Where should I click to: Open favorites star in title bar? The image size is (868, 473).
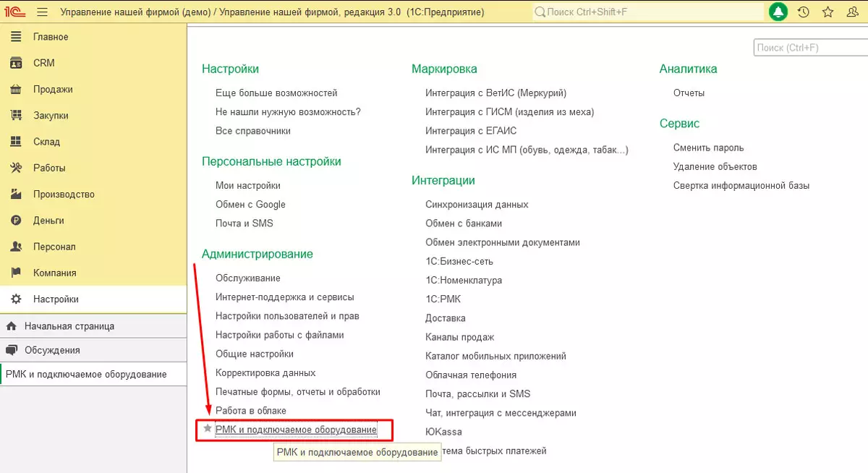click(x=828, y=12)
